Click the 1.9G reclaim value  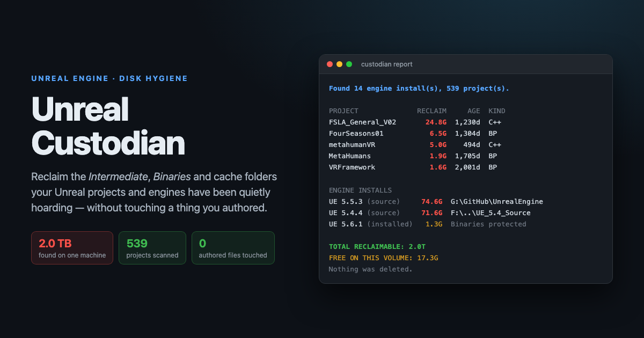pos(438,156)
